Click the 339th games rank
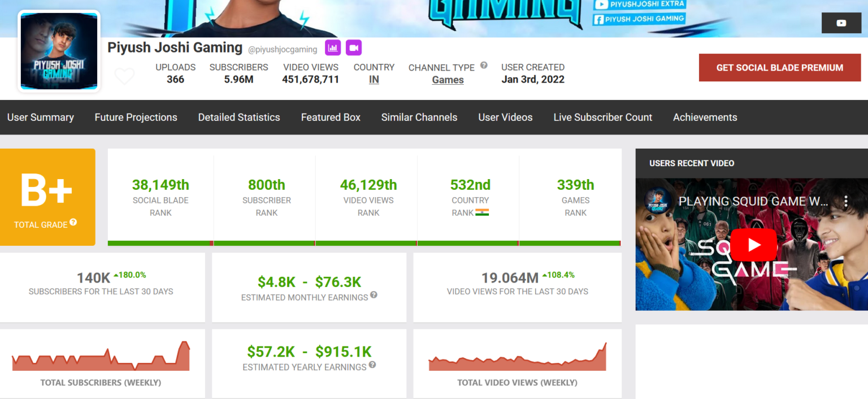This screenshot has height=399, width=868. (x=575, y=185)
